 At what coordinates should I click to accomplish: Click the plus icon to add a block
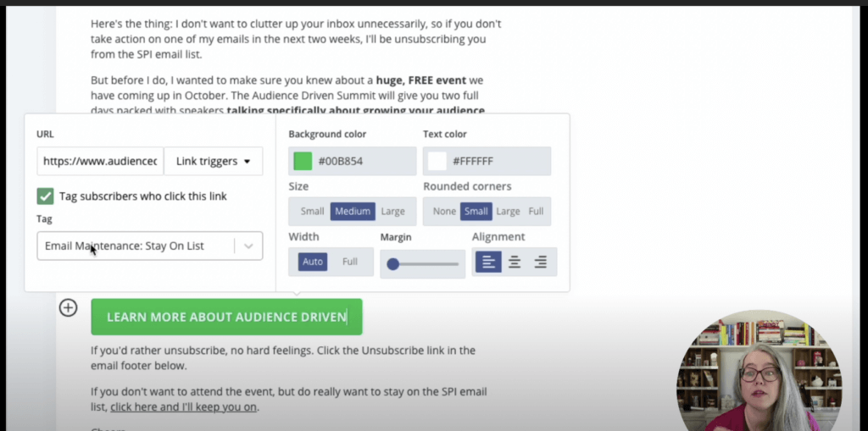coord(68,307)
